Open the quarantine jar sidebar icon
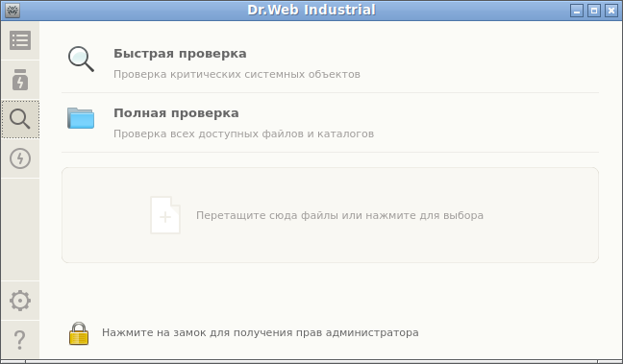The height and width of the screenshot is (364, 623). click(x=20, y=80)
